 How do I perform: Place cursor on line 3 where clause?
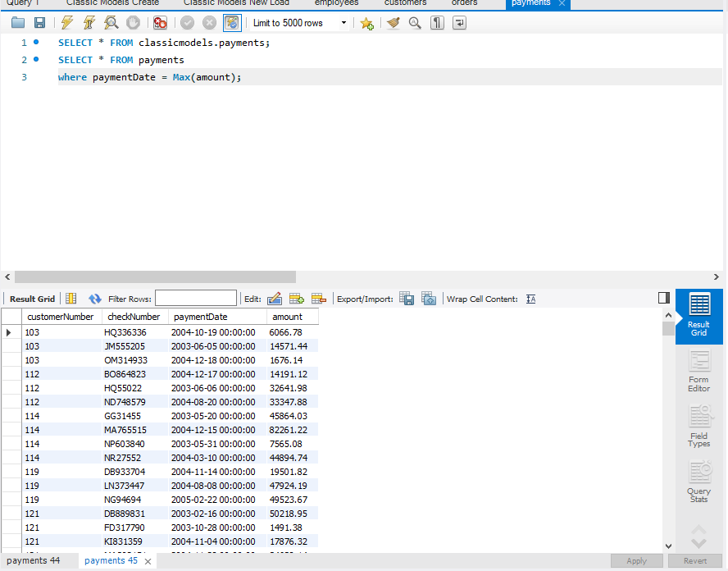point(149,77)
